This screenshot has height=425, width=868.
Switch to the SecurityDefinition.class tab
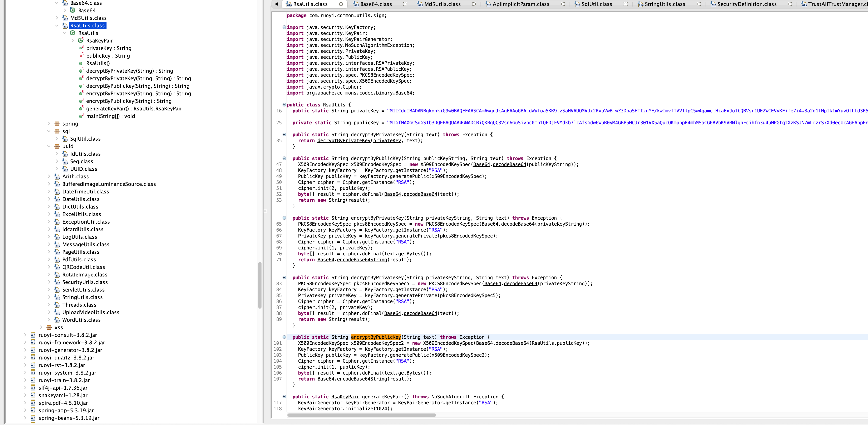click(x=747, y=4)
